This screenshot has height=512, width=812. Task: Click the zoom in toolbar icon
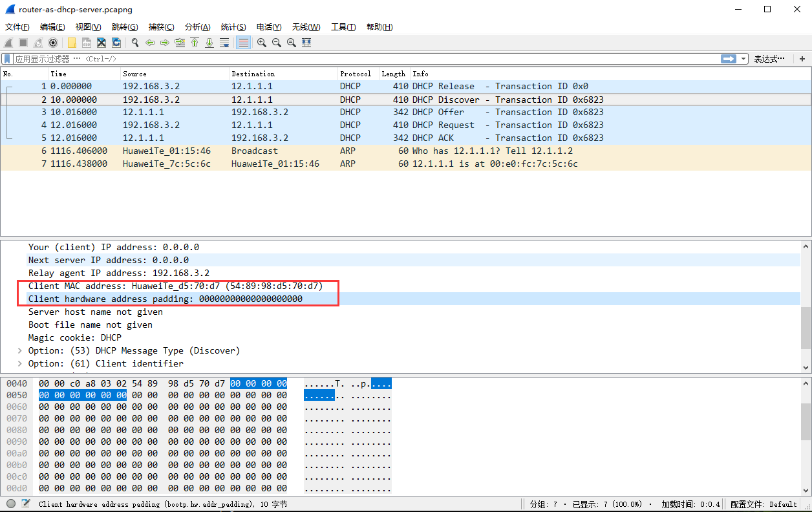coord(262,43)
